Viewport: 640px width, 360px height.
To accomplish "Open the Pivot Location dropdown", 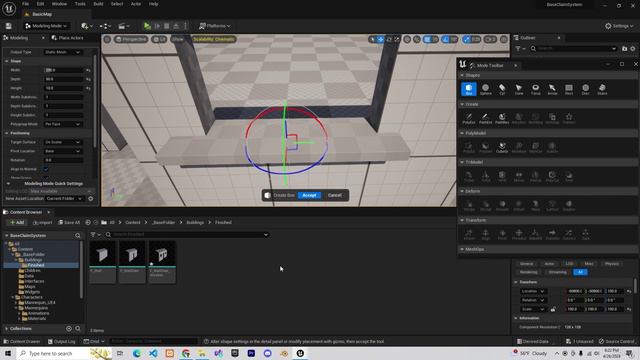I will pyautogui.click(x=62, y=151).
